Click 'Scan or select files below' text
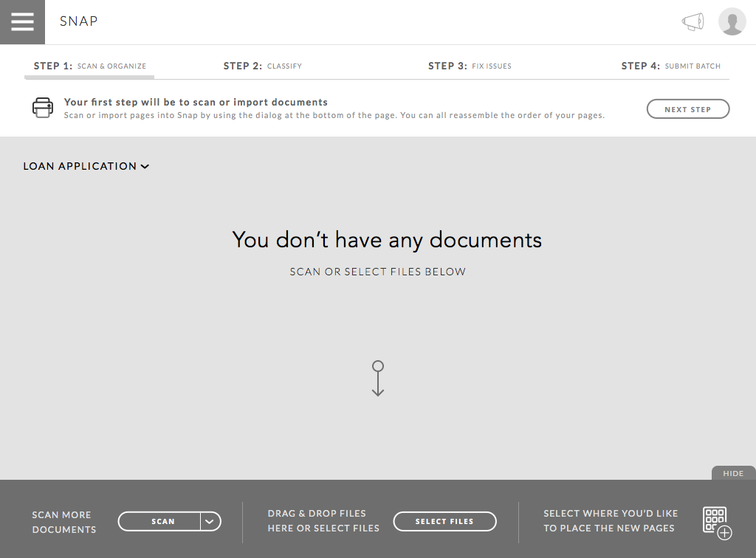This screenshot has height=558, width=756. [377, 272]
